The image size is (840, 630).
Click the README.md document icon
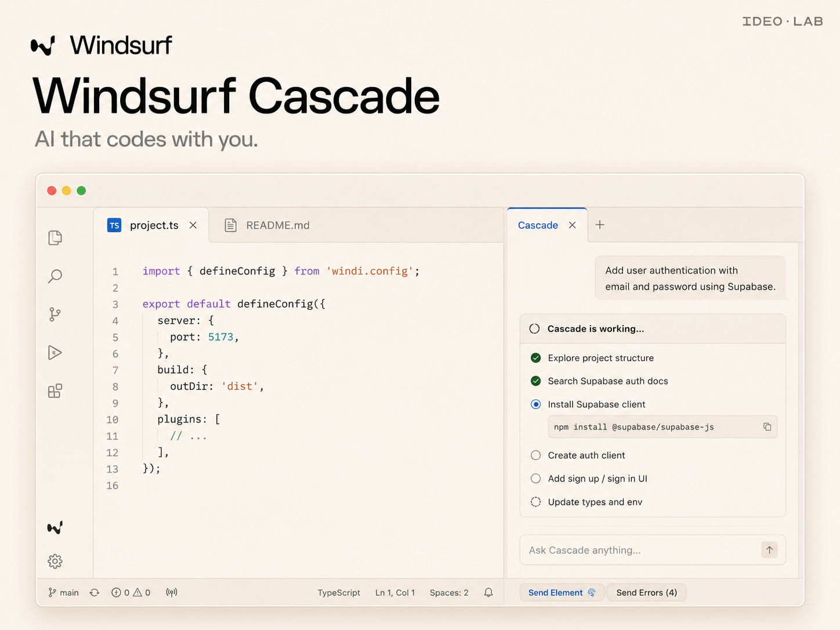230,225
